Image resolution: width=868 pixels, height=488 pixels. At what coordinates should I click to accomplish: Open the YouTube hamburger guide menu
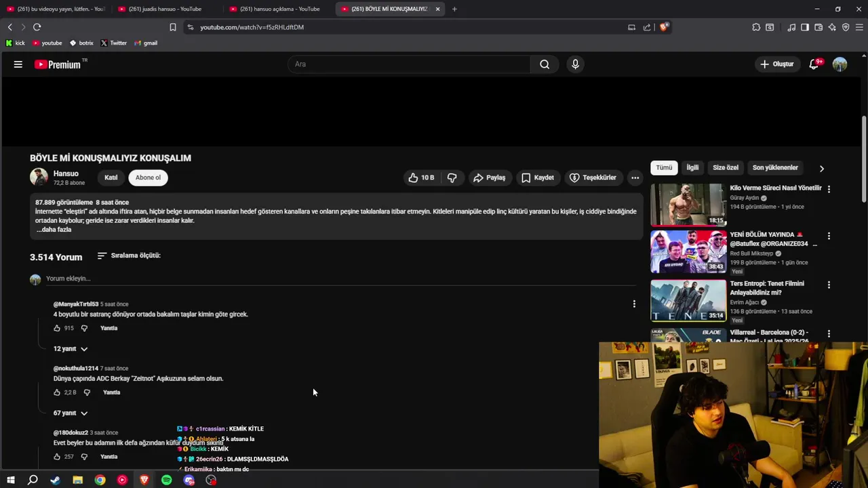point(18,64)
